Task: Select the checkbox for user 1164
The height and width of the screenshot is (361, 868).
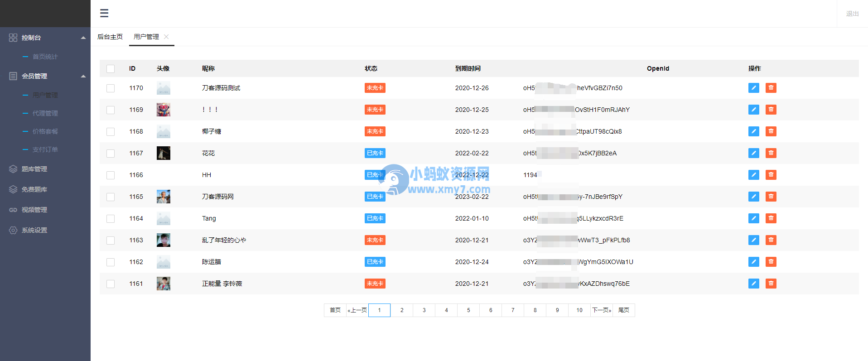Action: point(111,219)
